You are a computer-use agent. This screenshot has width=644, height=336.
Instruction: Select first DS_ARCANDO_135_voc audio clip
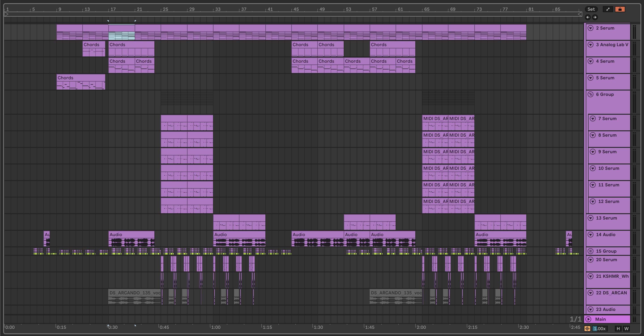pyautogui.click(x=134, y=293)
